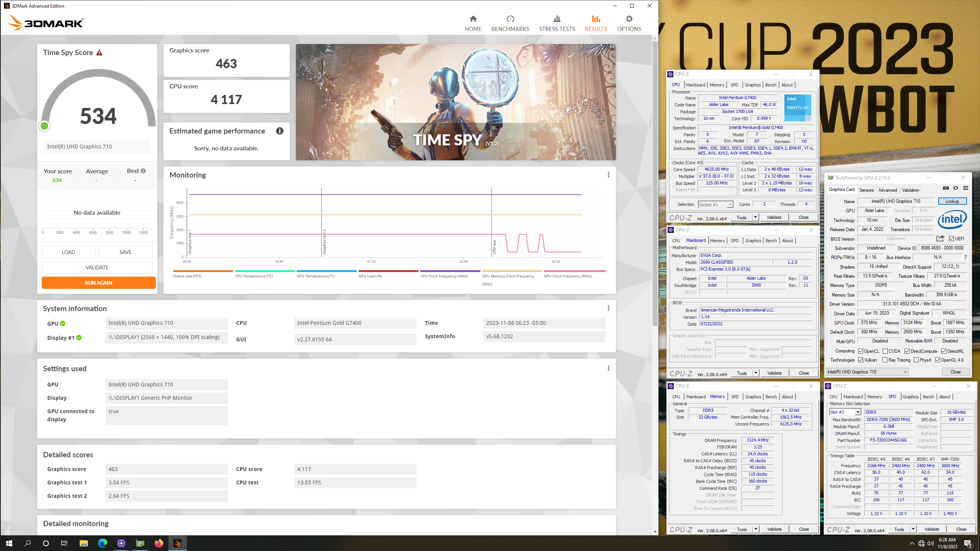Toggle the OpenGL 4.6 checkbox

[x=938, y=360]
